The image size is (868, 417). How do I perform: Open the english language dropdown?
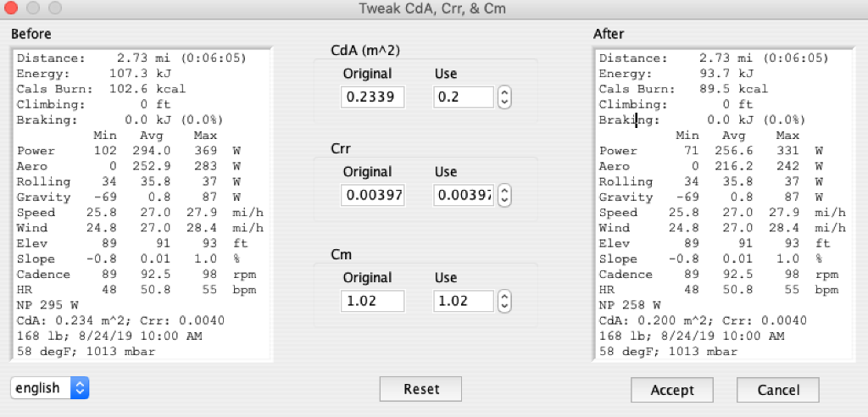coord(50,388)
